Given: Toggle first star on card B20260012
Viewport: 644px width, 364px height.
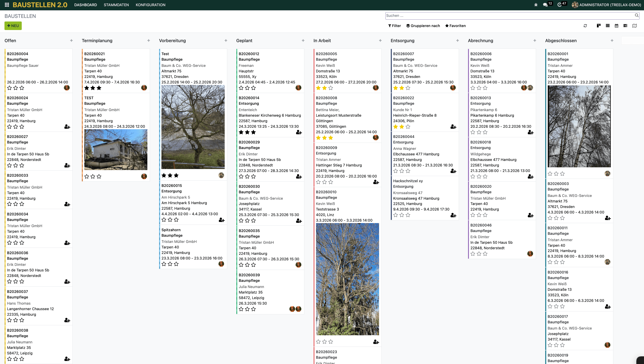Looking at the screenshot, I should 241,88.
